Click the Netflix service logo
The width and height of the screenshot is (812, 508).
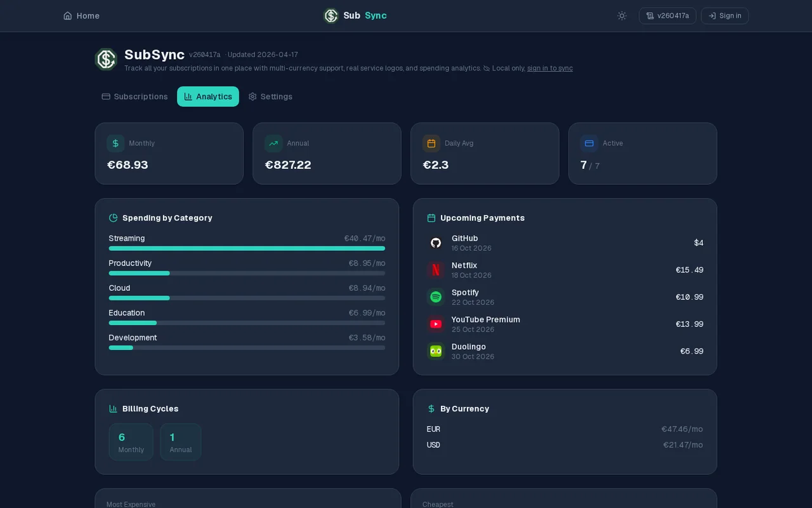coord(436,270)
